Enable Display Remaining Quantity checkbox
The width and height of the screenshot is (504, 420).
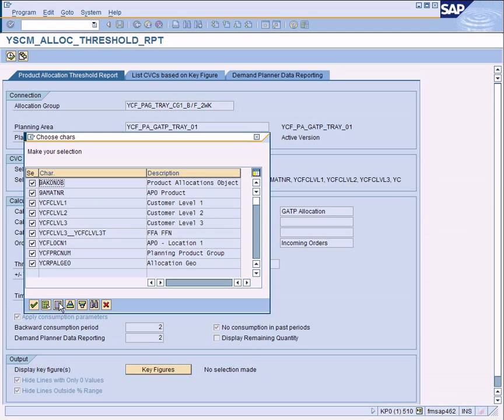(216, 338)
